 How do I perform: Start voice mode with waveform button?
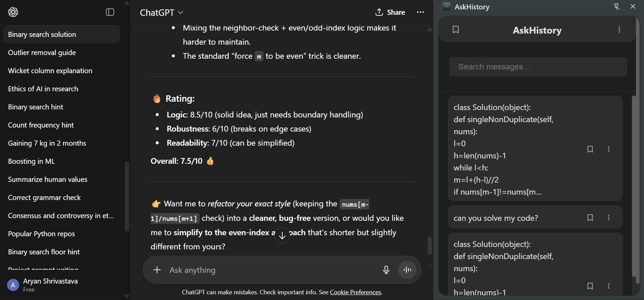[x=407, y=270]
